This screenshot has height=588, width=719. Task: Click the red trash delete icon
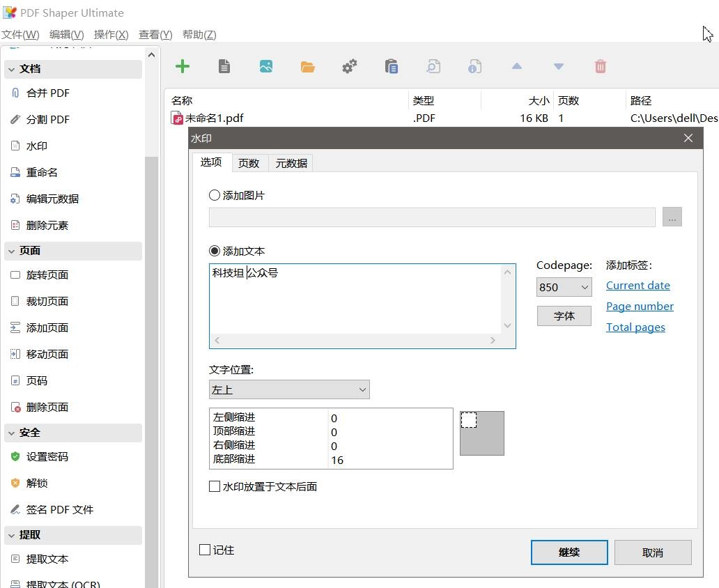coord(601,66)
